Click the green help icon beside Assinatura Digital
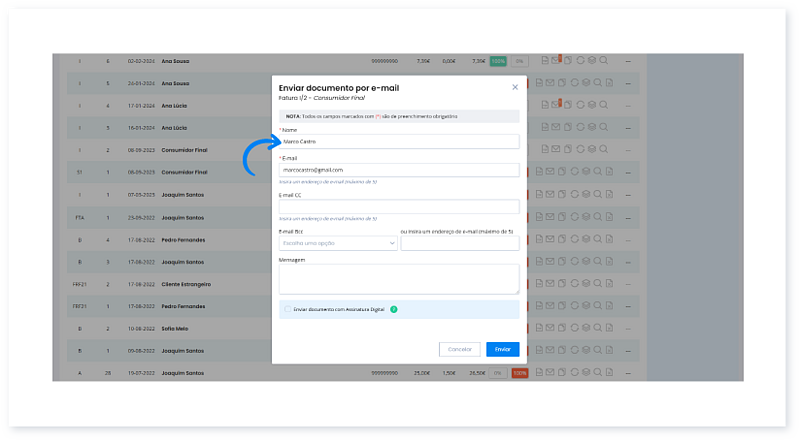 394,309
